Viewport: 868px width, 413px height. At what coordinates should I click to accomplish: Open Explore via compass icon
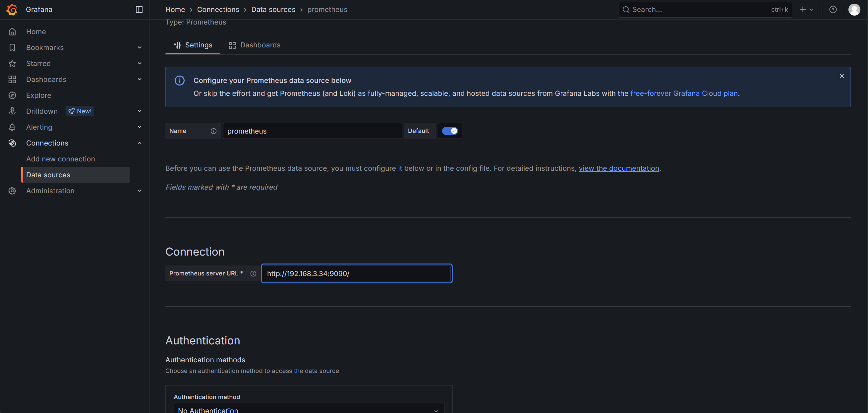13,95
